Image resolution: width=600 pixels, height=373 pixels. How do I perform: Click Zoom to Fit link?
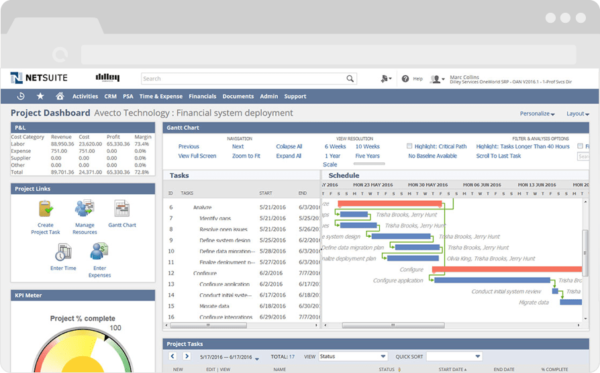[246, 156]
